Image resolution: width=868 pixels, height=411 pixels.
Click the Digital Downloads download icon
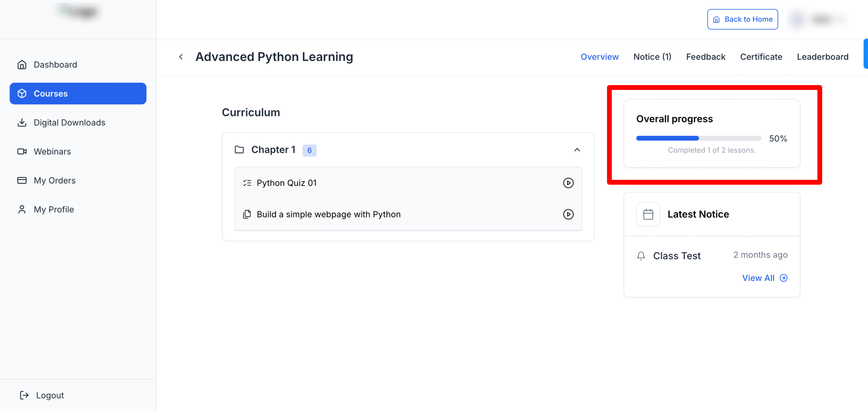coord(22,123)
